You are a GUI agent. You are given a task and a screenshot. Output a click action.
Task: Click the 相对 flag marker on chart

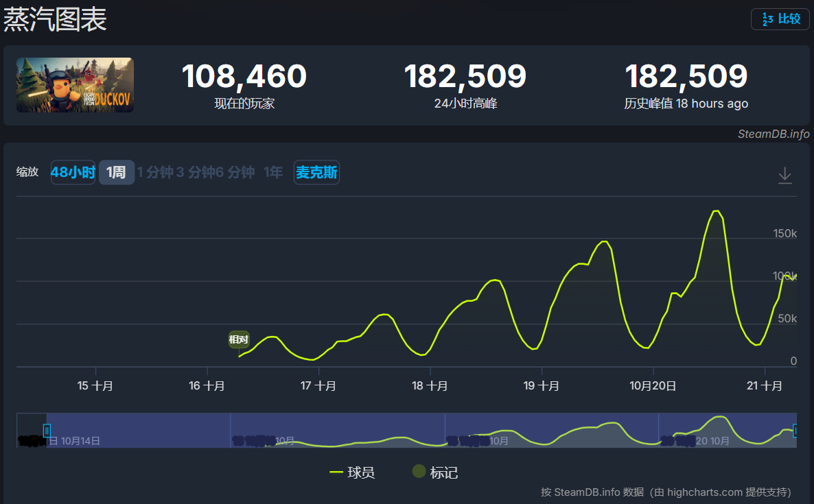tap(239, 339)
